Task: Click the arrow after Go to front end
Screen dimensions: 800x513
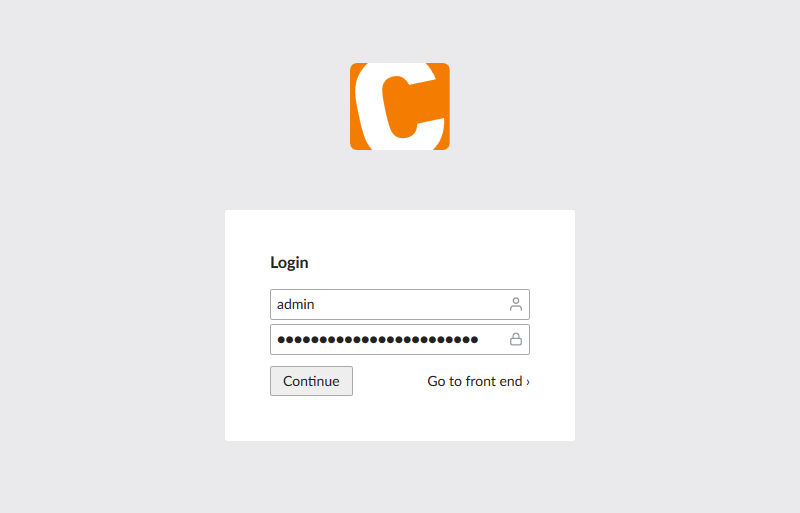Action: [x=528, y=382]
